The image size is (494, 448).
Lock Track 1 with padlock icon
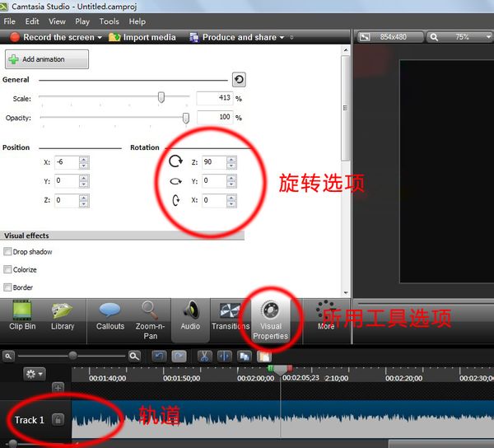click(58, 420)
